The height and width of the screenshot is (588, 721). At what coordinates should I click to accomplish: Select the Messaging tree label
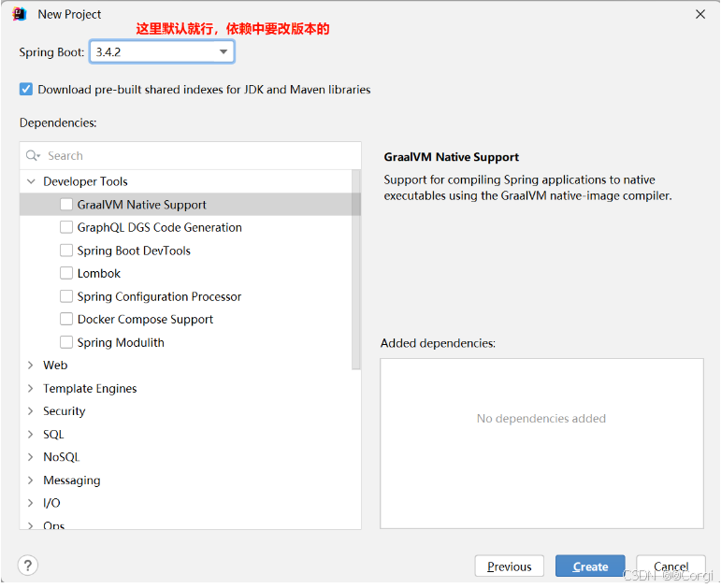(x=72, y=480)
